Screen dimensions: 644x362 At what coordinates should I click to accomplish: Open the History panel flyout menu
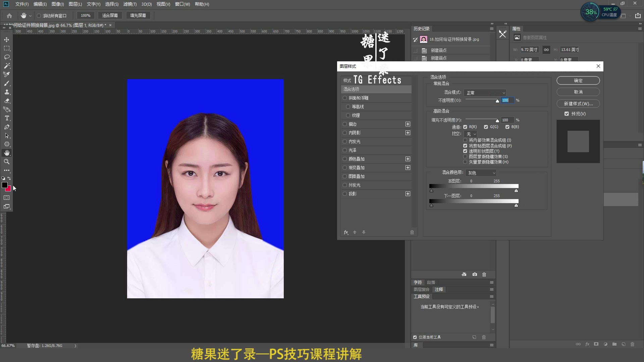point(492,29)
